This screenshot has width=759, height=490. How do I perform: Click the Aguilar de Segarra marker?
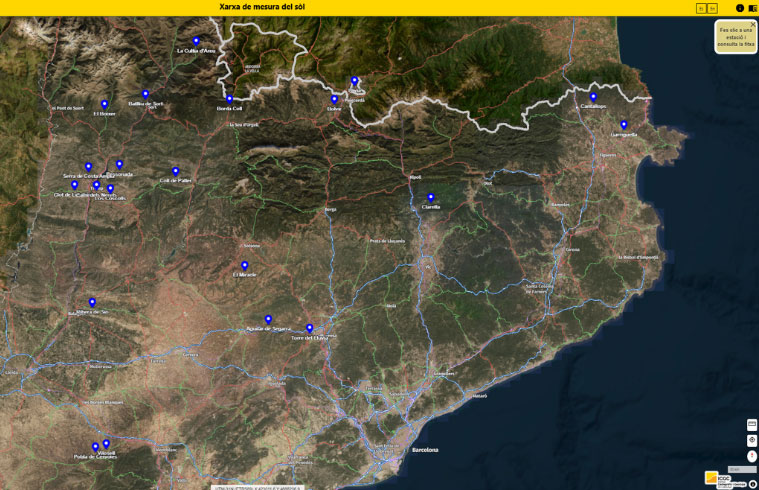[x=268, y=319]
